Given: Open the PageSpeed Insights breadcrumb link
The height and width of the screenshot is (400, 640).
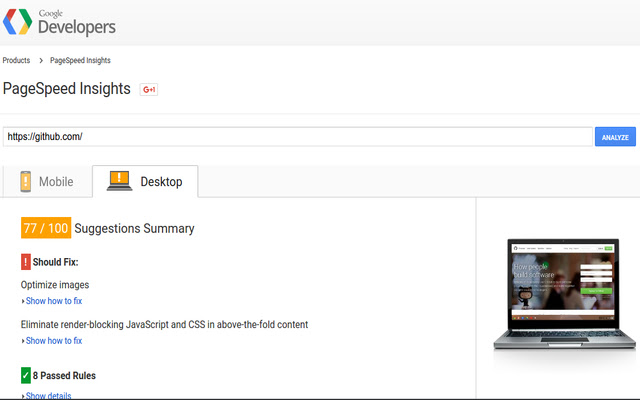Looking at the screenshot, I should [80, 60].
